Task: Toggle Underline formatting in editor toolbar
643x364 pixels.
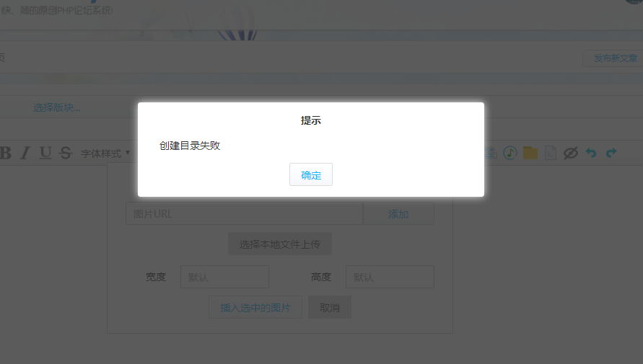Action: click(x=45, y=153)
